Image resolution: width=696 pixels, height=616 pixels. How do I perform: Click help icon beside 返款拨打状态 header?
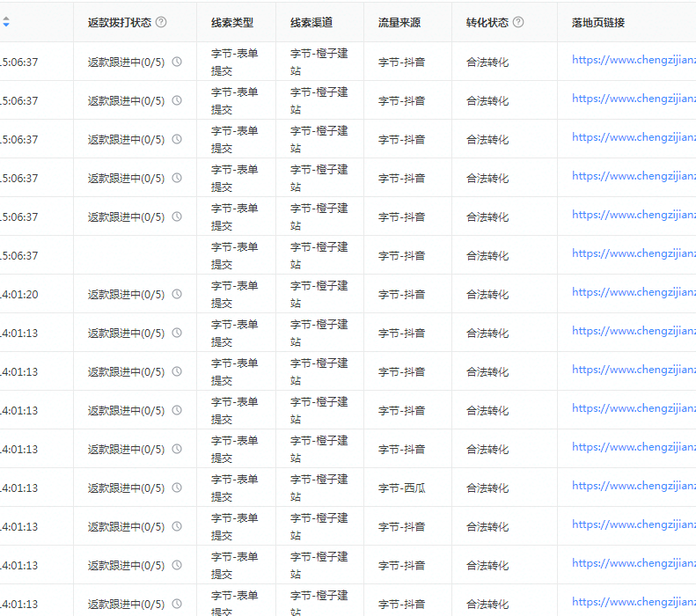(161, 23)
